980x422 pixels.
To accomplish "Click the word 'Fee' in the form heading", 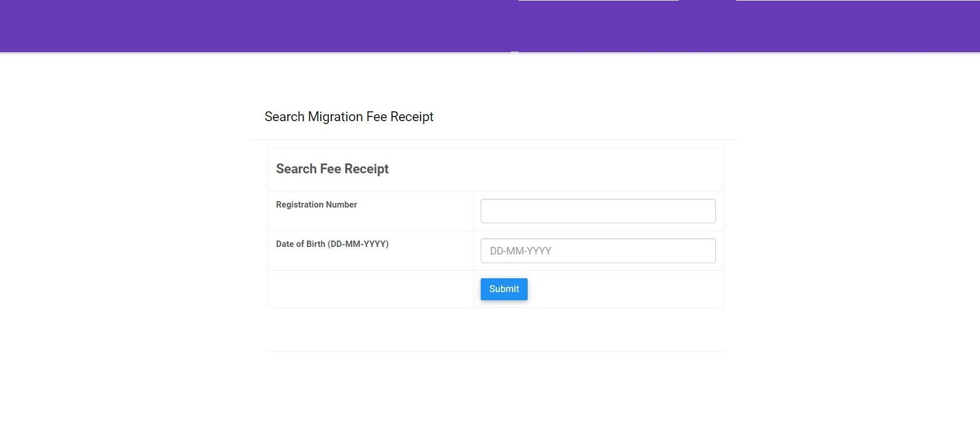I will click(x=330, y=169).
